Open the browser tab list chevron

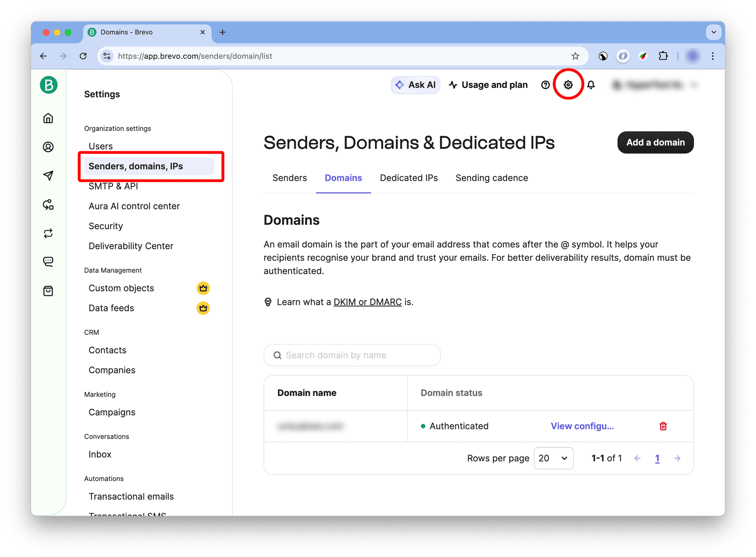click(x=713, y=32)
